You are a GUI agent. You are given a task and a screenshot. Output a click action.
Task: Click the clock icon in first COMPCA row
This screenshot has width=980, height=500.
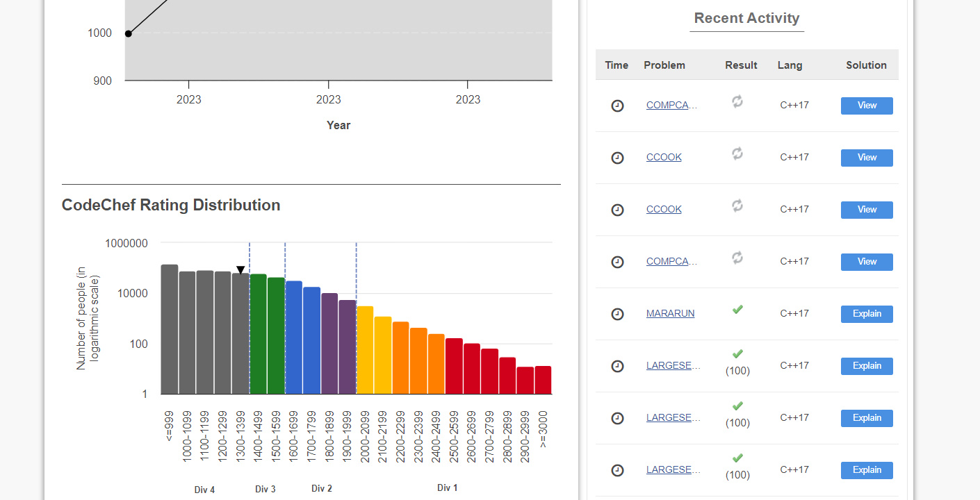pyautogui.click(x=617, y=106)
